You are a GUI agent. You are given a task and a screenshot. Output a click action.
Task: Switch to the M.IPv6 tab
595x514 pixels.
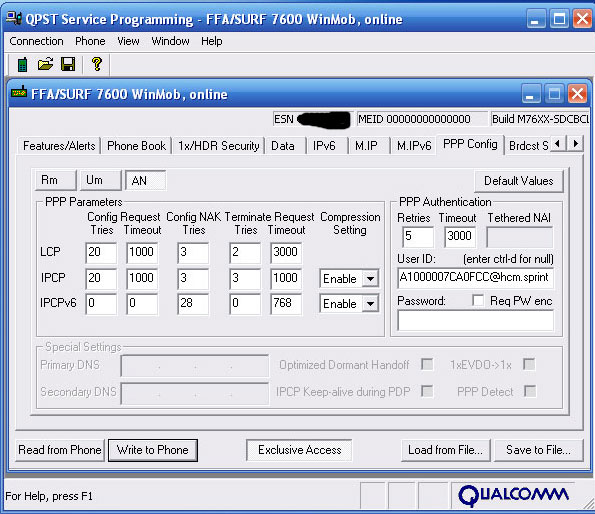[414, 146]
